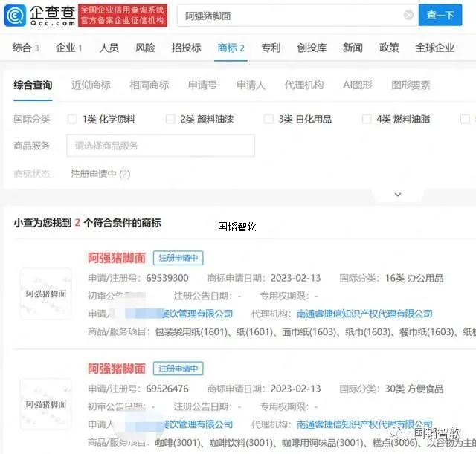The width and height of the screenshot is (476, 454).
Task: Select the 代理机构 sub-tab
Action: [304, 85]
